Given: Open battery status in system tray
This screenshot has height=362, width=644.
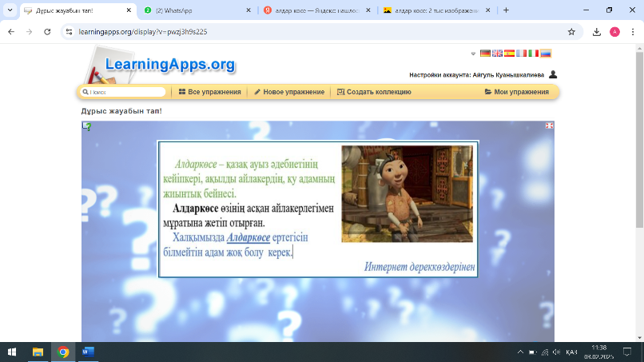Looking at the screenshot, I should point(532,352).
